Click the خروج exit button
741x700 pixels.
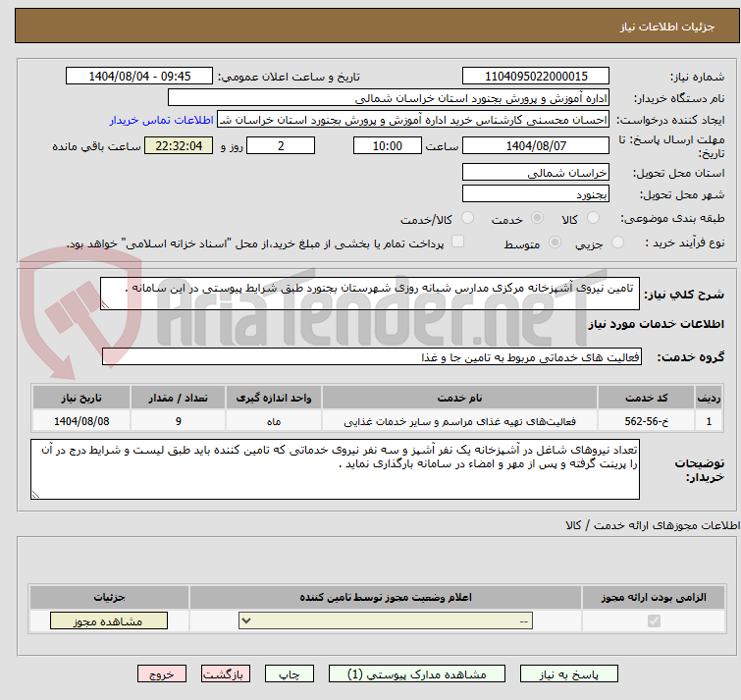coord(162,674)
